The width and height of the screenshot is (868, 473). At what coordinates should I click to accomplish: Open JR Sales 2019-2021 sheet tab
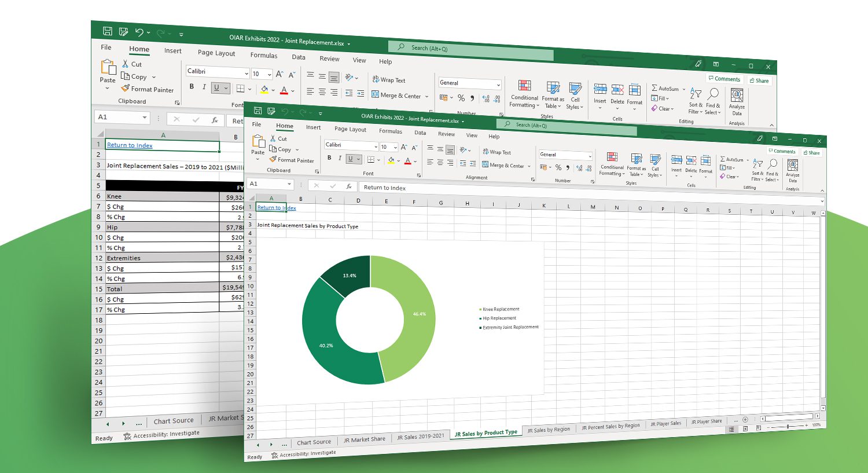(421, 437)
